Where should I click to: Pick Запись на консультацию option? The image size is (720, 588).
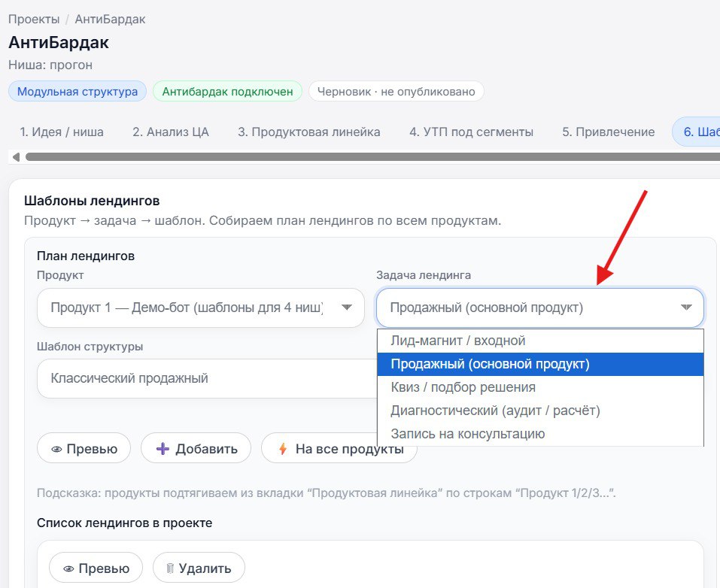[467, 434]
